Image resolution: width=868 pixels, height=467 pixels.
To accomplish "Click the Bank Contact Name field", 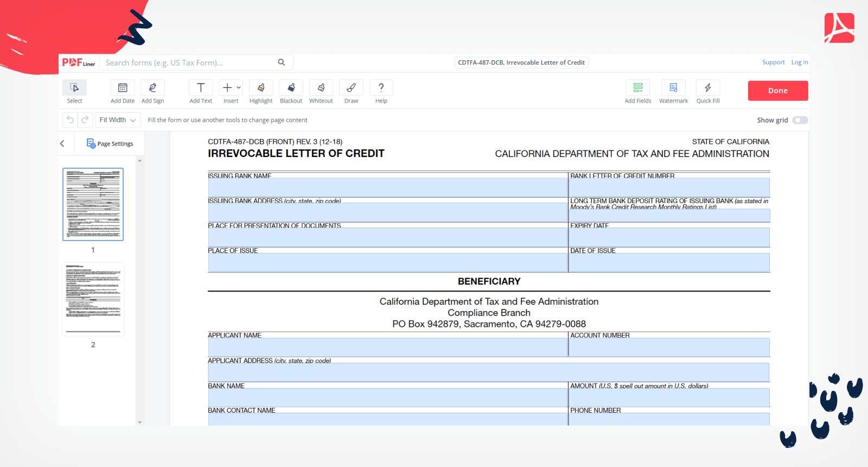I will (x=387, y=419).
